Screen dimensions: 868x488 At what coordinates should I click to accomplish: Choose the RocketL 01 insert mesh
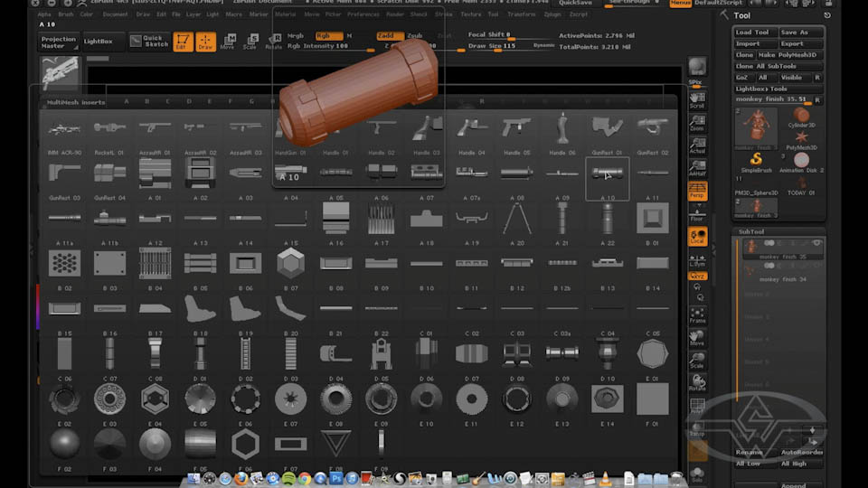(x=109, y=132)
